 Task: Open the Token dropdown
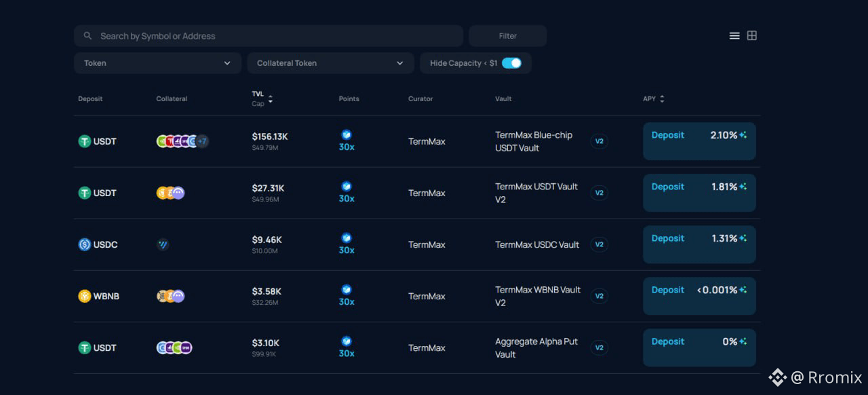pos(157,63)
